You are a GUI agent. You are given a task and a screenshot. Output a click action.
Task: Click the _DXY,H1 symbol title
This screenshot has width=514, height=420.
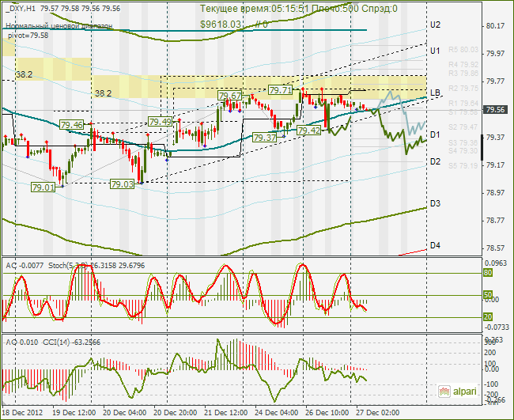coord(21,9)
